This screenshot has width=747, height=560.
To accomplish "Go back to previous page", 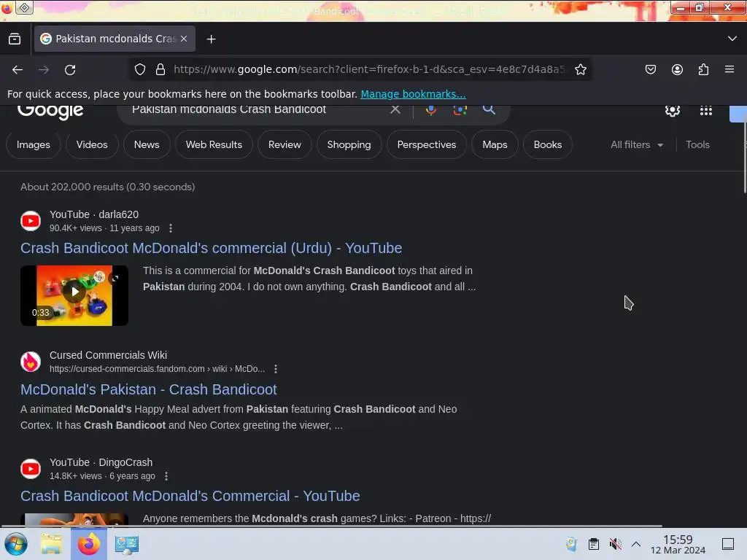I will click(x=18, y=70).
